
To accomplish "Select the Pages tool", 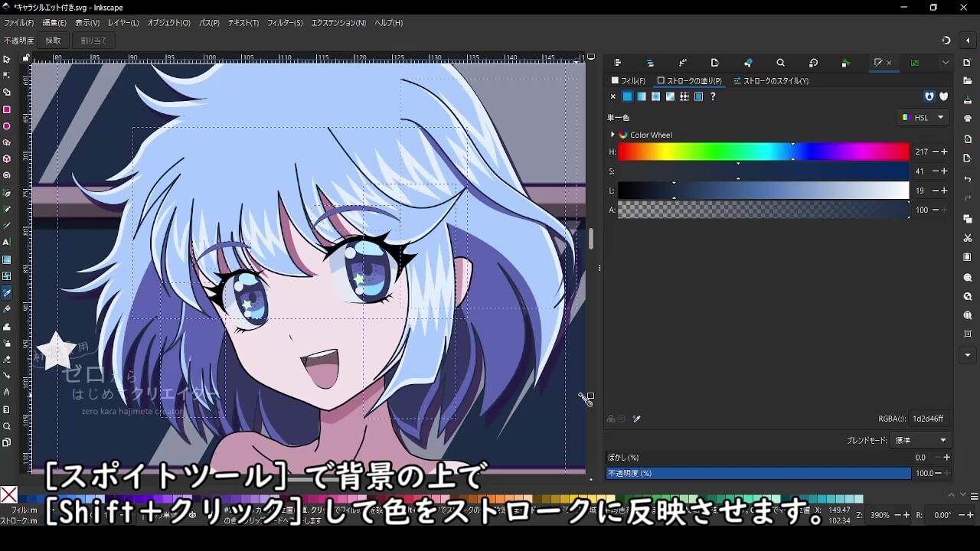I will 7,442.
